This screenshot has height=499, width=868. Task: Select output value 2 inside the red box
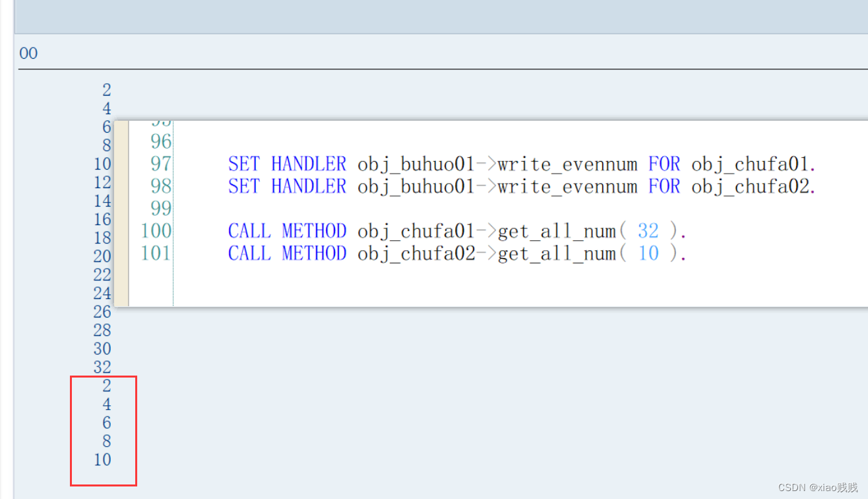click(106, 385)
